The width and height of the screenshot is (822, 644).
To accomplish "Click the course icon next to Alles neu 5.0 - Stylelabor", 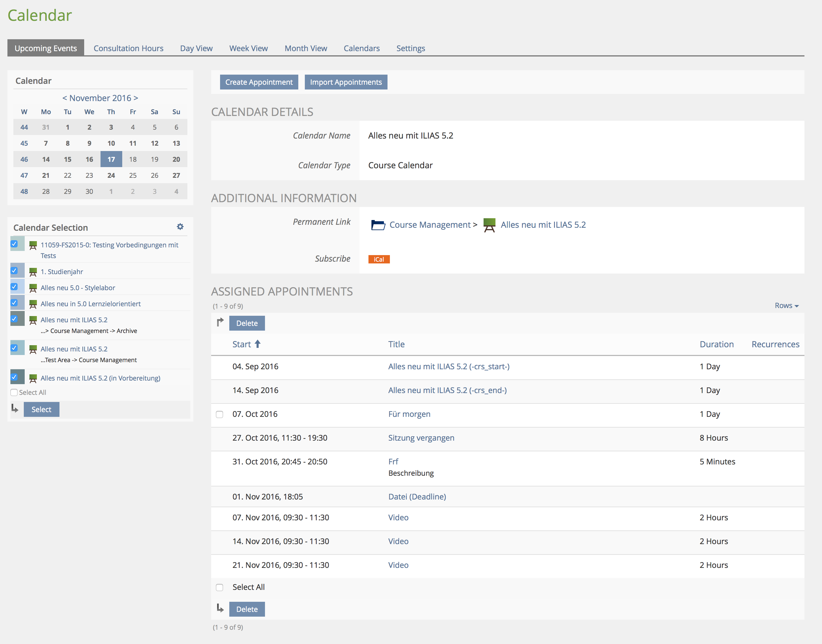I will pyautogui.click(x=33, y=288).
